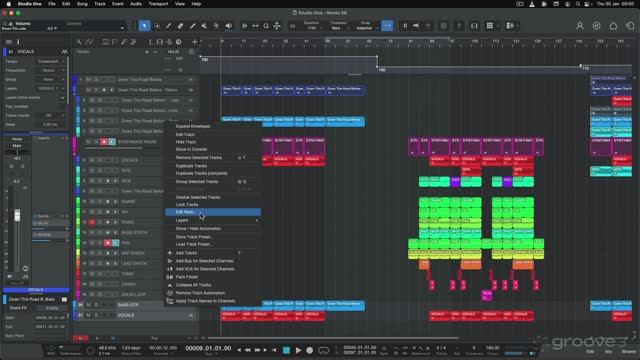Click Pack Folder icon in context menu
Image resolution: width=640 pixels, height=360 pixels.
[170, 277]
